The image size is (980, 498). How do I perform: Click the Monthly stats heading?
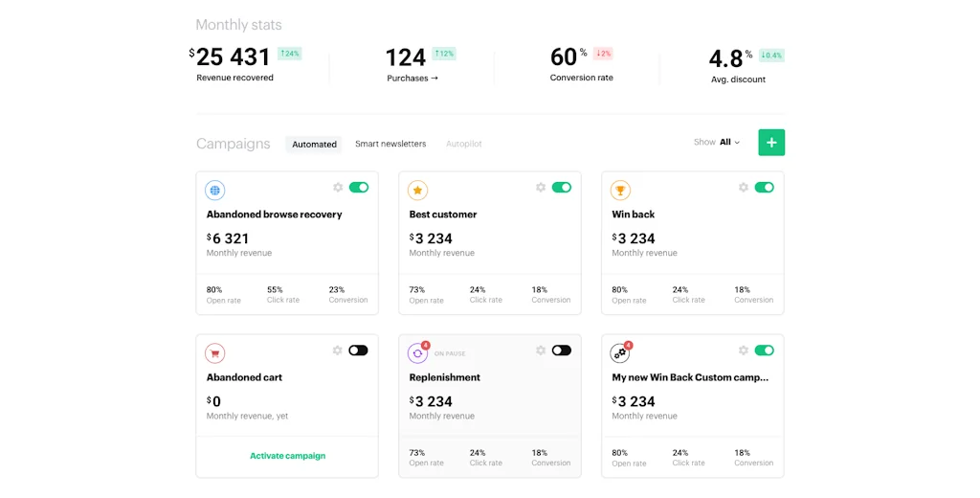(238, 25)
